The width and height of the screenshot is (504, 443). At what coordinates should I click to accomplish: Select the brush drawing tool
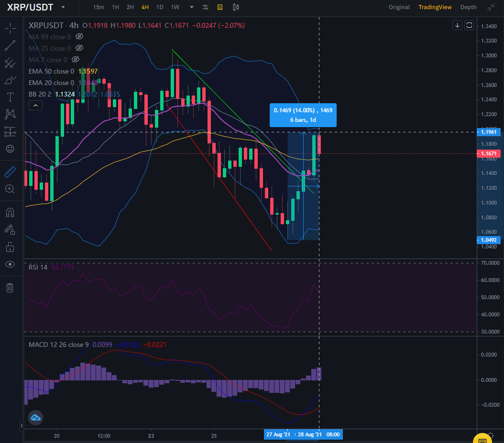point(10,80)
